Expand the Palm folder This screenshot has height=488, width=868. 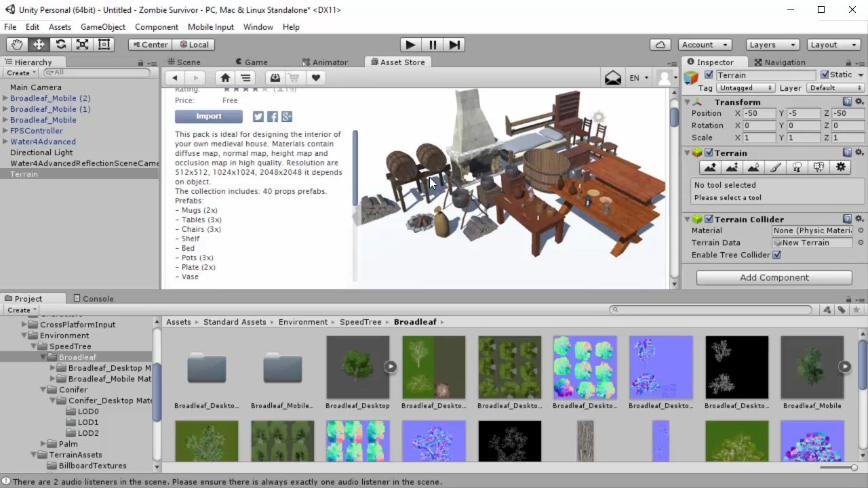click(x=43, y=444)
